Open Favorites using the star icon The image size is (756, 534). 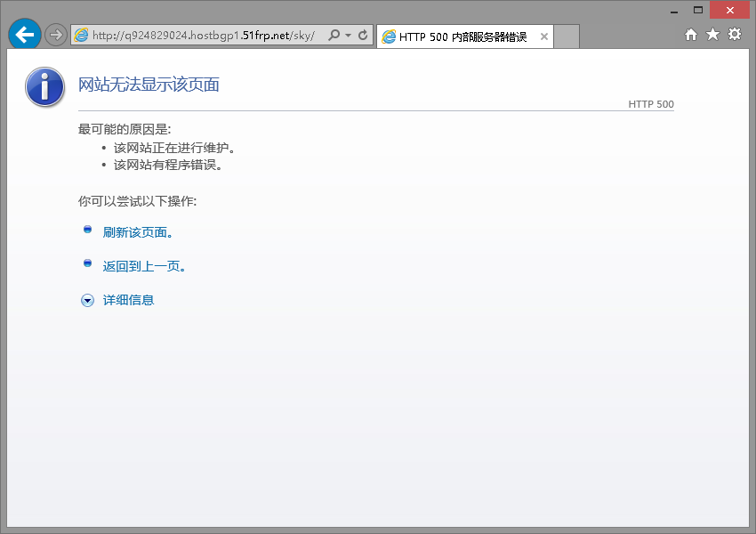711,32
